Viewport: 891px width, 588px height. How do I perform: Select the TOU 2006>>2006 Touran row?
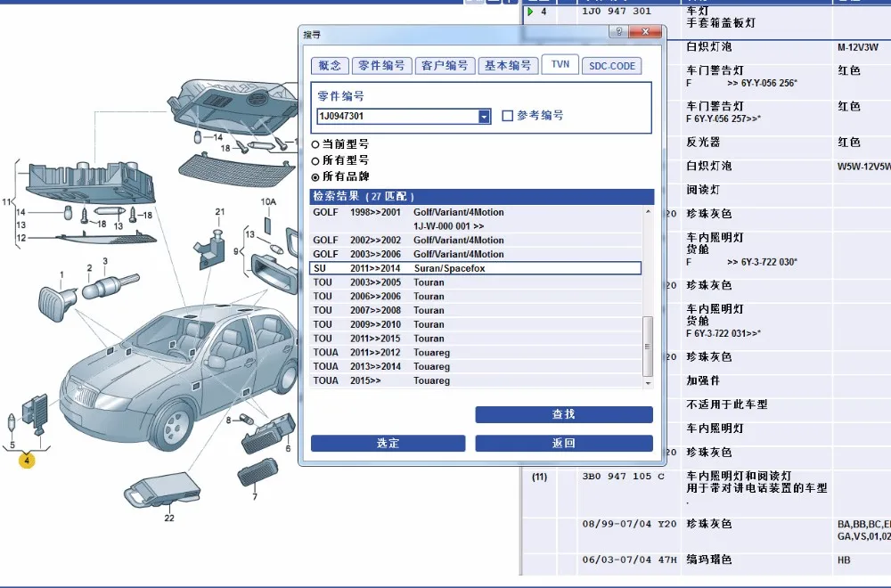[x=476, y=297]
